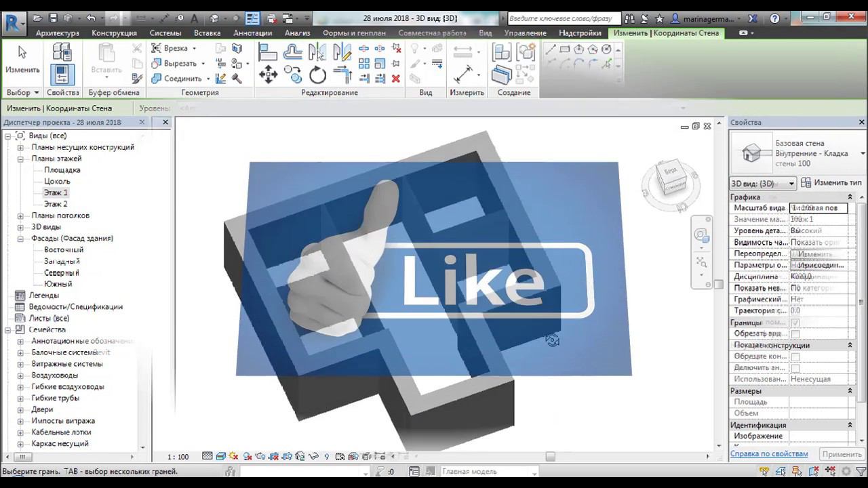This screenshot has width=868, height=488.
Task: Open the wall type selector dropdown arrow
Action: [x=863, y=154]
